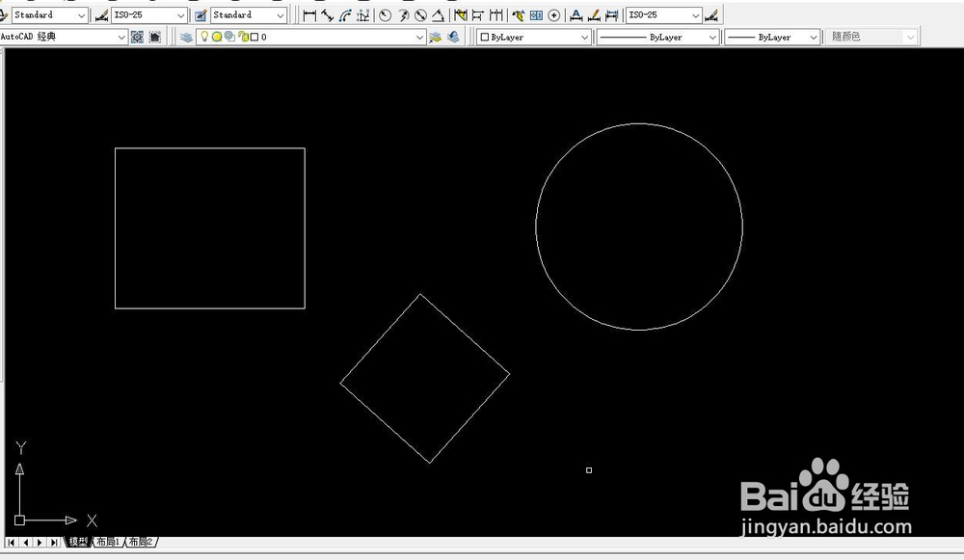Select the Quick Leader tool
The height and width of the screenshot is (560, 964).
coord(519,15)
